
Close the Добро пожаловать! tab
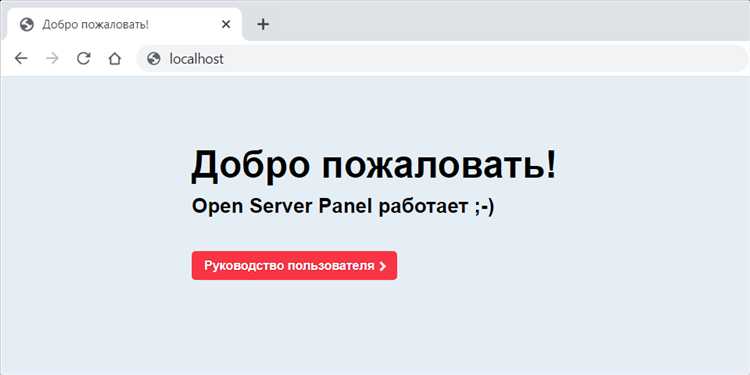coord(226,24)
